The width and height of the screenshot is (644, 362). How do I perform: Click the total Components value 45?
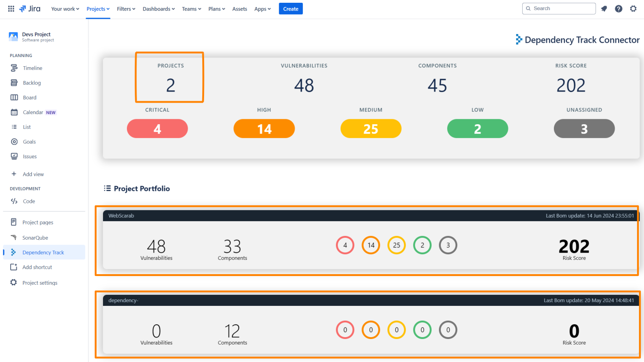click(x=437, y=85)
